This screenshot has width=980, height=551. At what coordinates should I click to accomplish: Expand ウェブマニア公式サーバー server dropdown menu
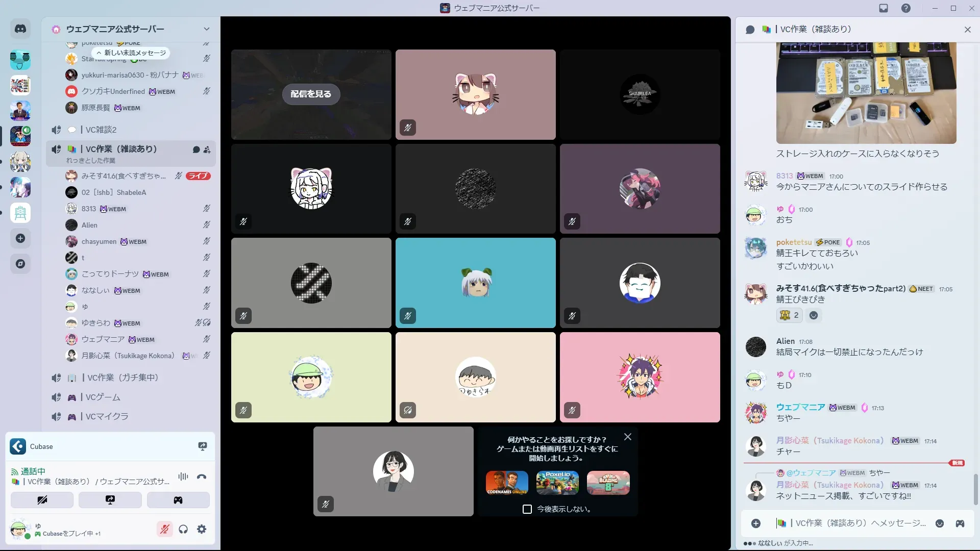pos(206,29)
